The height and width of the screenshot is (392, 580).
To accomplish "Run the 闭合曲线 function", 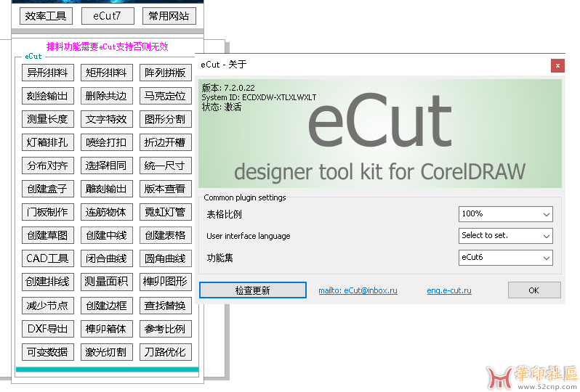I will pos(107,258).
